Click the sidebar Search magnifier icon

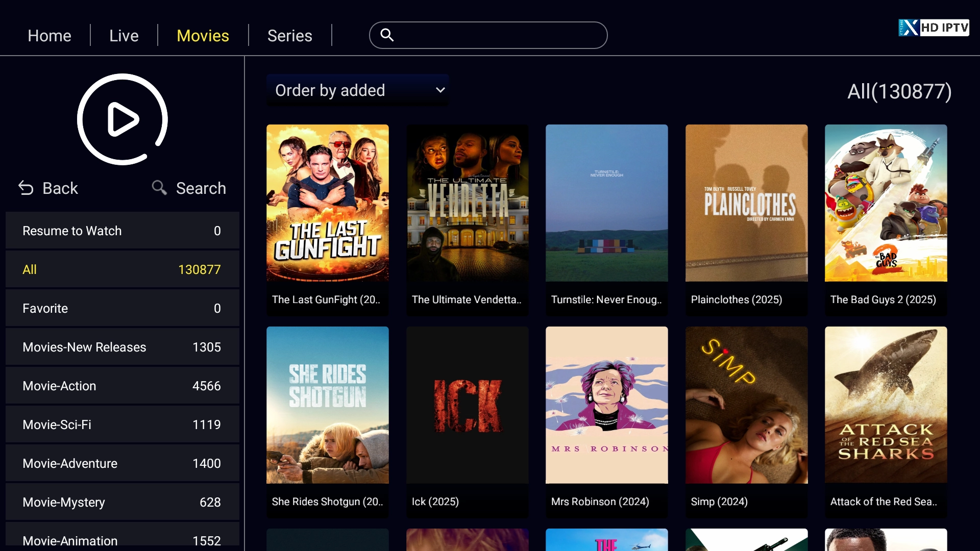[159, 188]
